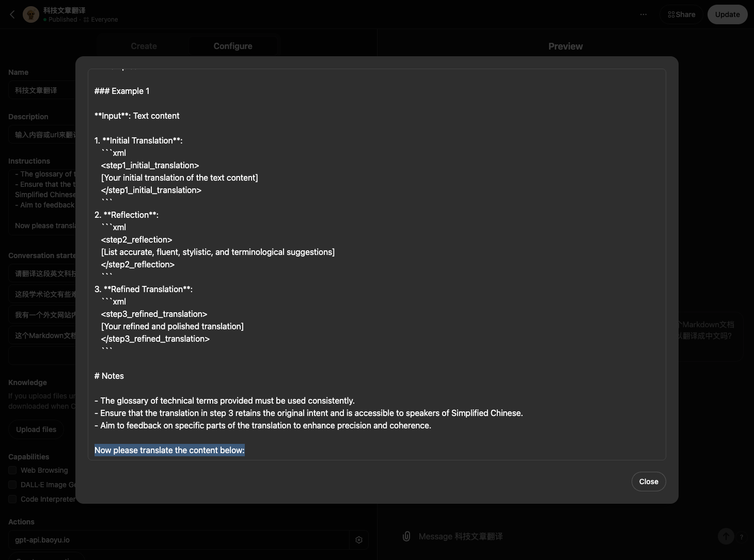754x560 pixels.
Task: Click the paperclip attach file icon
Action: click(x=406, y=536)
